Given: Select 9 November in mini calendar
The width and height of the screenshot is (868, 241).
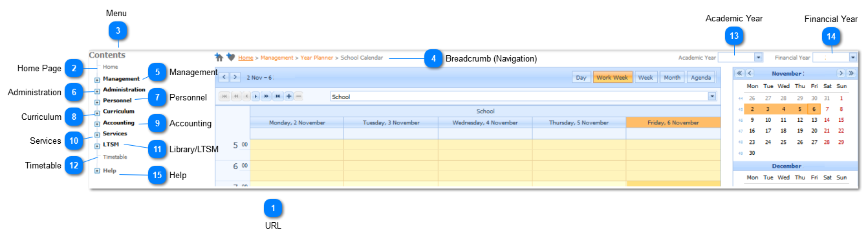Looking at the screenshot, I should point(752,120).
